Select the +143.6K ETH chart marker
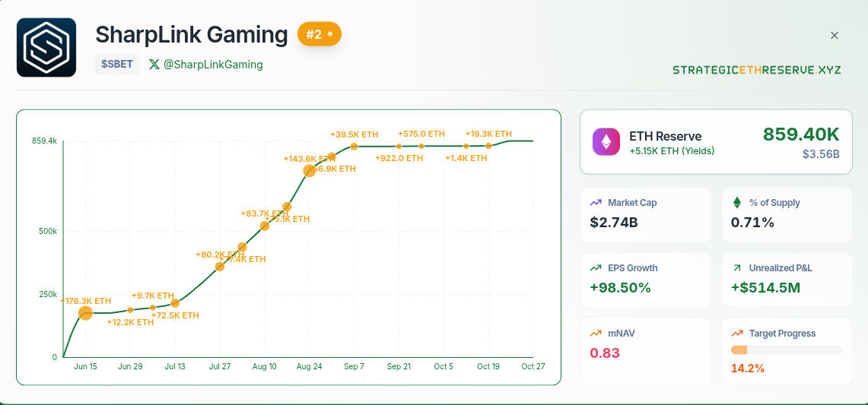The image size is (868, 405). coord(310,171)
